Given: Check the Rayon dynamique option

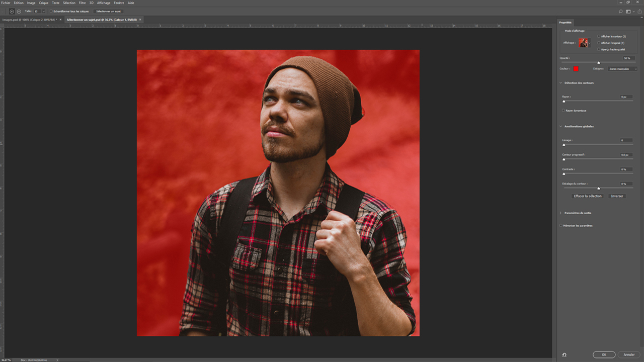Looking at the screenshot, I should click(563, 111).
